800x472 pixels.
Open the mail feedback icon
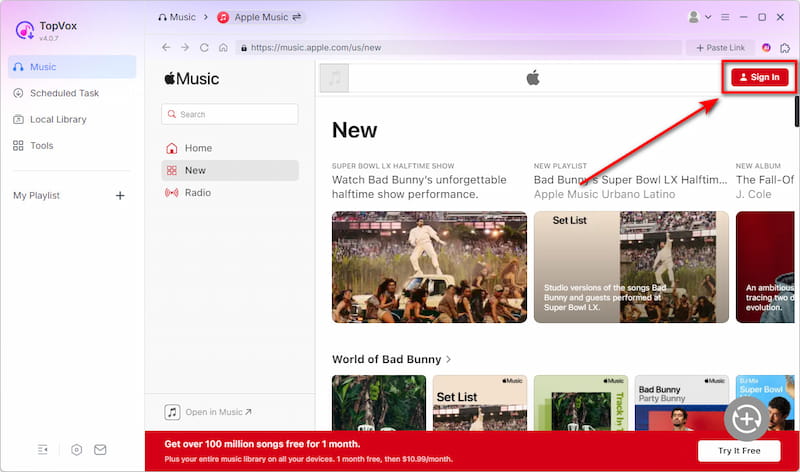pos(101,450)
